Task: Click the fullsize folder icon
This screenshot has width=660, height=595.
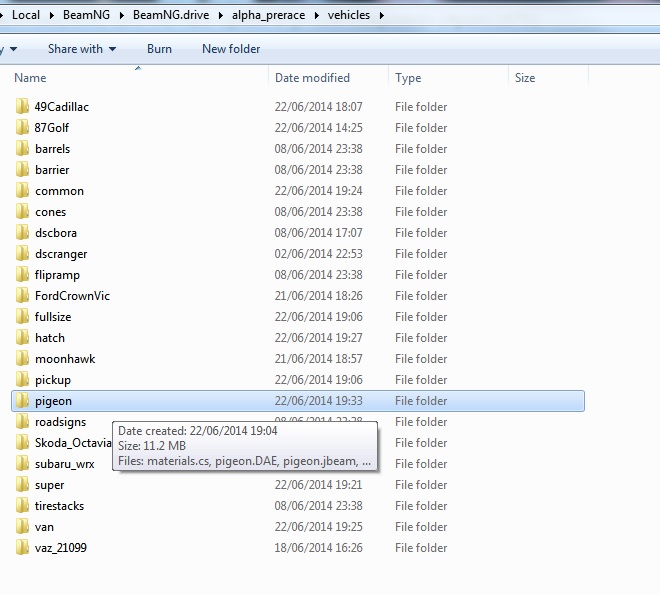Action: [22, 317]
